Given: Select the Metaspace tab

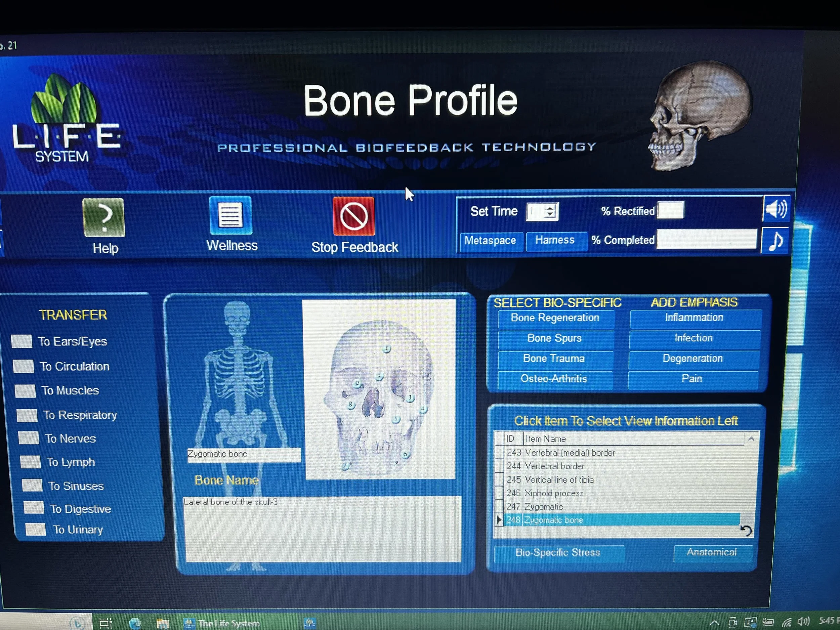Looking at the screenshot, I should (491, 241).
